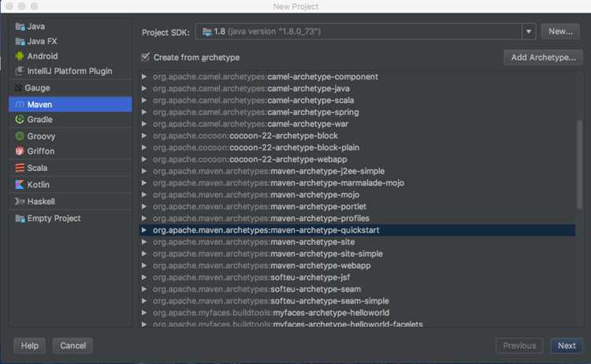
Task: Select Groovy project type
Action: point(70,136)
